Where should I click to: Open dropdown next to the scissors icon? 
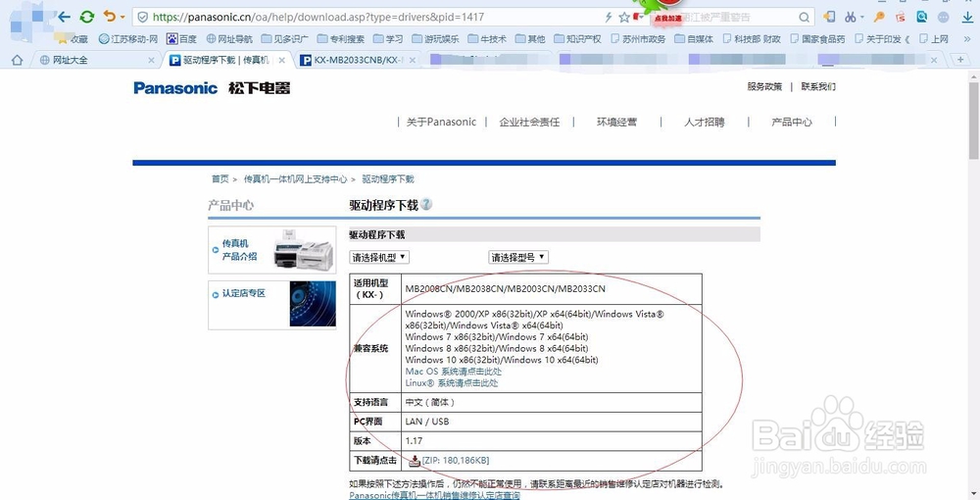click(862, 17)
